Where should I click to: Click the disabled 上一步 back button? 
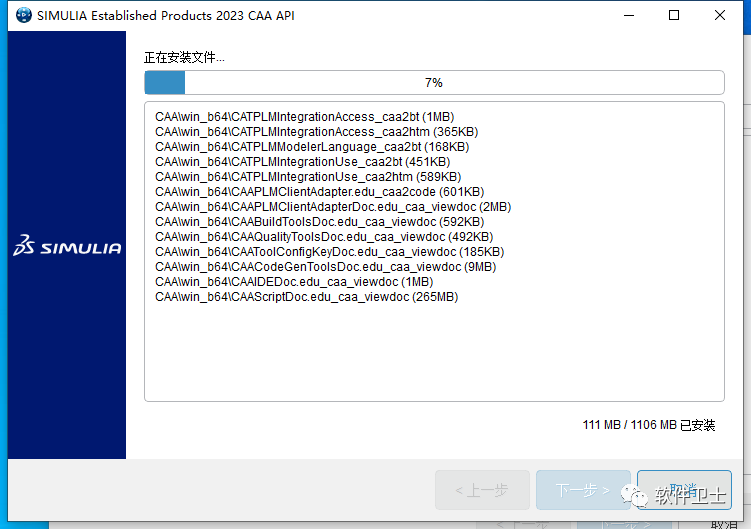(x=482, y=490)
